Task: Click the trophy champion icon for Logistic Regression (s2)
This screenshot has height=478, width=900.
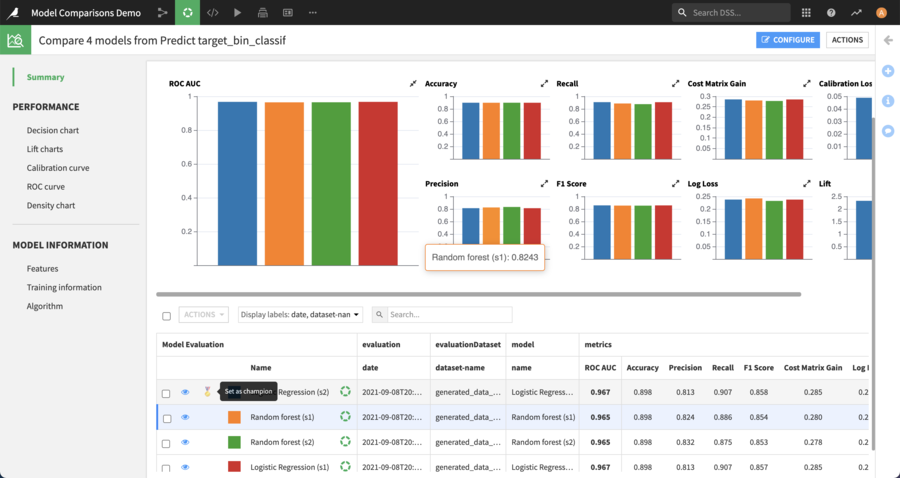Action: pos(208,392)
